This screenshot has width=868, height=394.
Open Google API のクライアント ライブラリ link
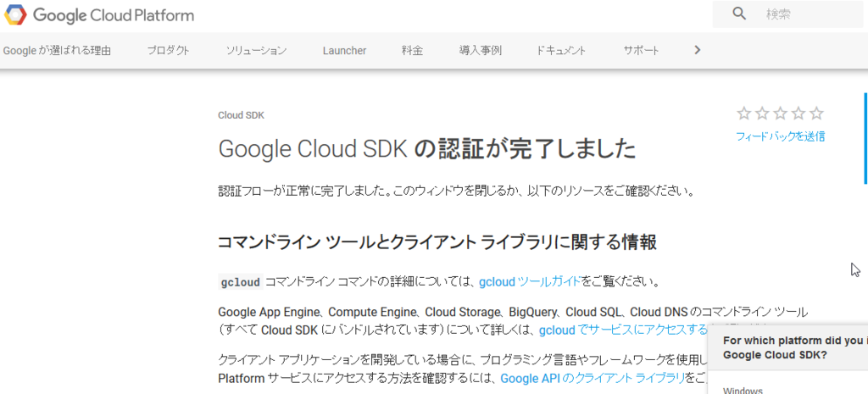click(593, 379)
